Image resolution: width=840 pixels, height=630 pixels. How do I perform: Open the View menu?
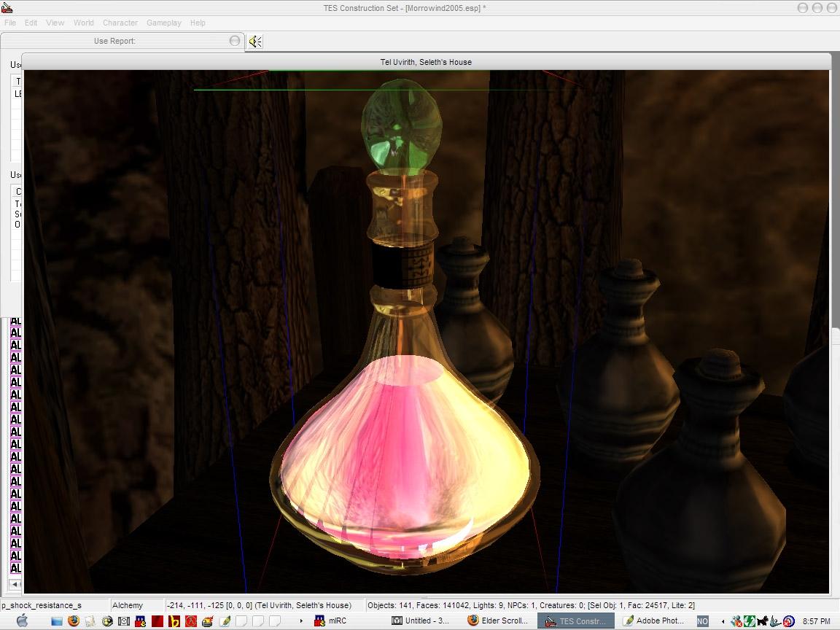click(x=55, y=23)
